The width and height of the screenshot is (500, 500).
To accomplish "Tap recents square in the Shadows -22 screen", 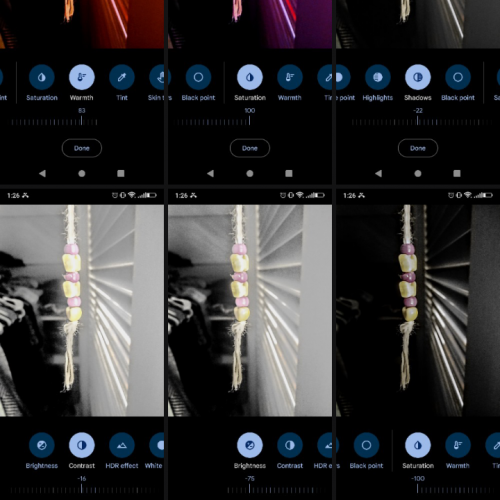I will click(x=457, y=173).
